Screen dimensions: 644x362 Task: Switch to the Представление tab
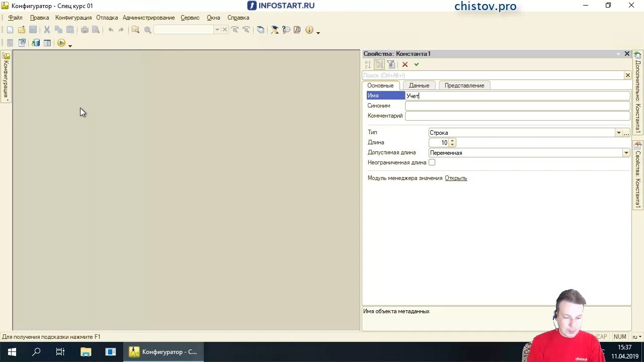tap(464, 85)
